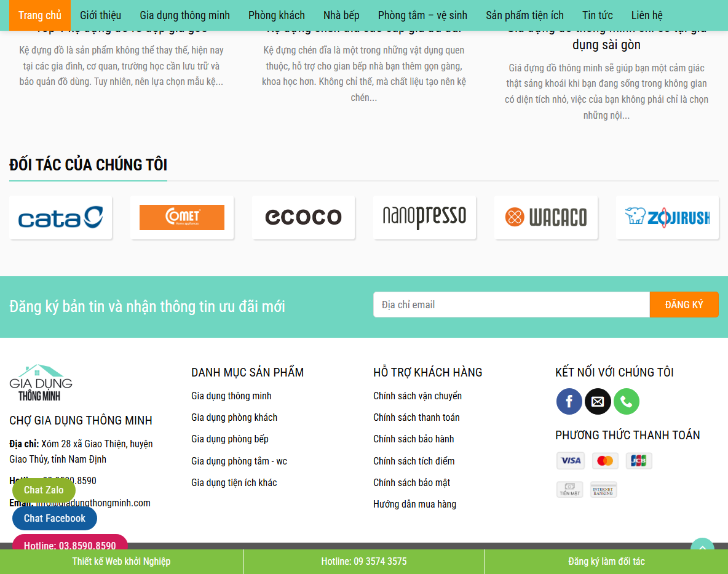Select the Trang chủ navigation tab
This screenshot has width=728, height=574.
pyautogui.click(x=39, y=15)
